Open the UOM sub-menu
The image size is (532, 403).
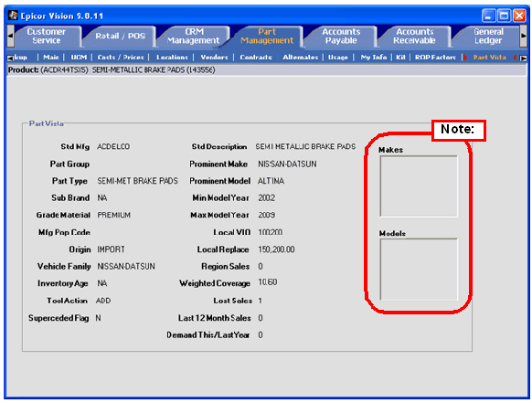pyautogui.click(x=79, y=58)
